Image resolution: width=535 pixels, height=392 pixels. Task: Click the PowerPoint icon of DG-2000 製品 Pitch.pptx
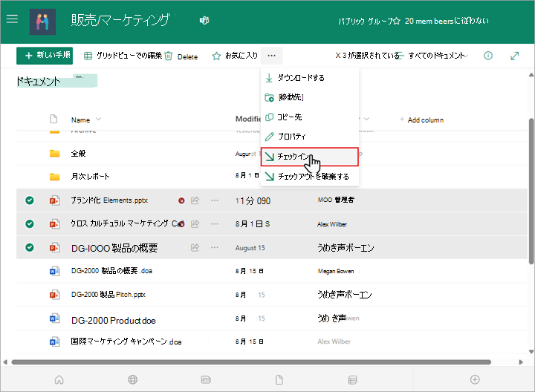pyautogui.click(x=54, y=294)
